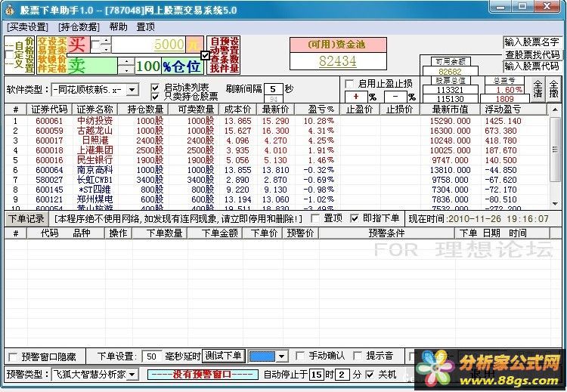Enable 提示音 sound checkbox
This screenshot has height=392, width=567.
(358, 356)
